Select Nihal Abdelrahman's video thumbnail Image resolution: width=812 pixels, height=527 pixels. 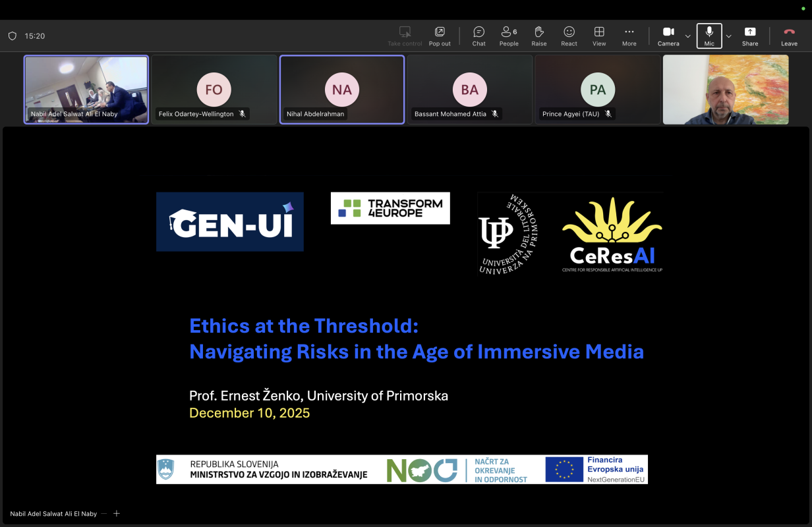[341, 89]
